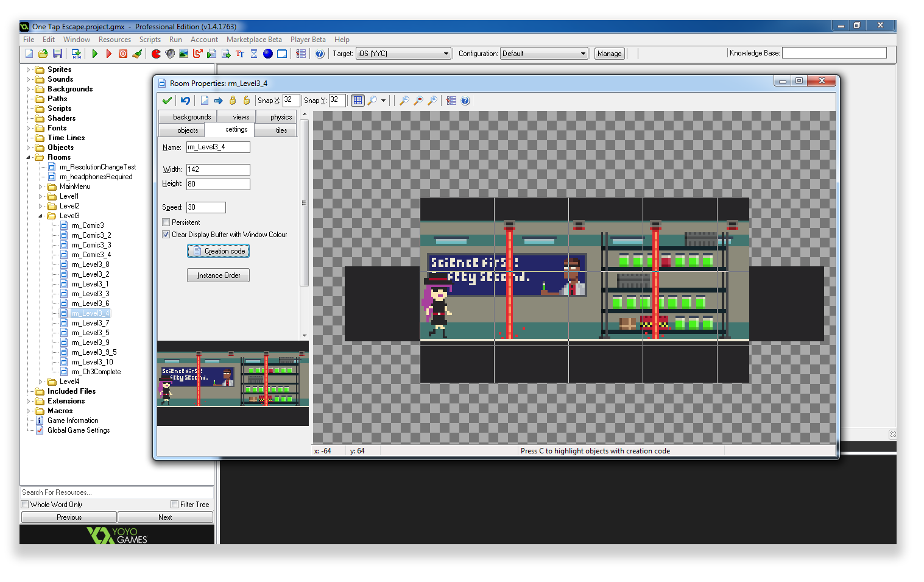Expand the Objects folder in resource tree
924x582 pixels.
pyautogui.click(x=28, y=147)
